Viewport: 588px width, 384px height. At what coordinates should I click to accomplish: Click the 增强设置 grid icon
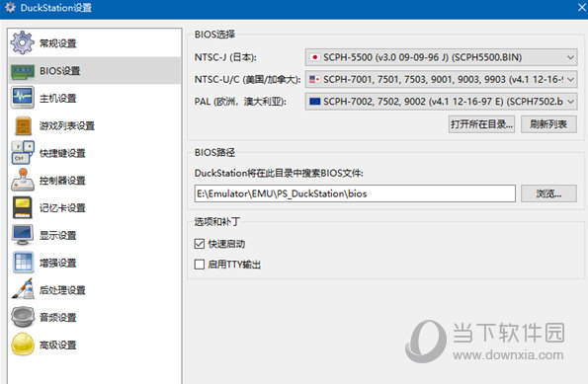23,263
